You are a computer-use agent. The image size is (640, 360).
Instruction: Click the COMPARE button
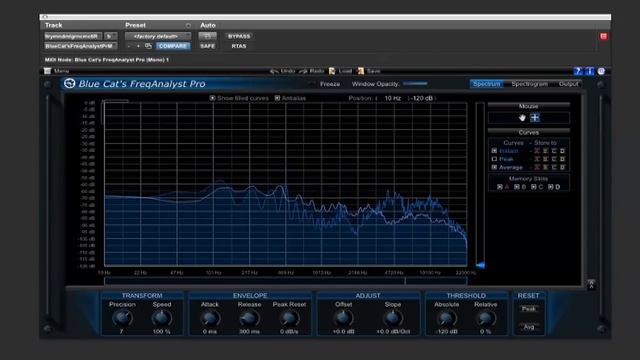pyautogui.click(x=173, y=46)
